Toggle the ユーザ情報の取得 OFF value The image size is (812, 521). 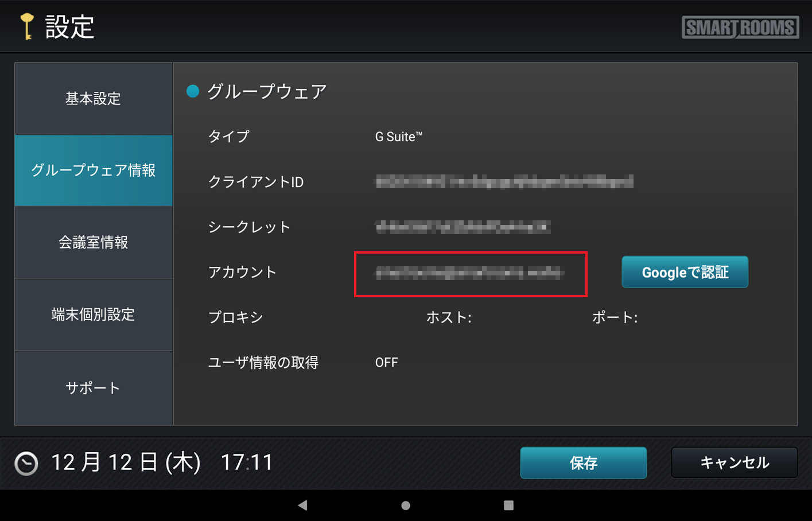pos(386,363)
